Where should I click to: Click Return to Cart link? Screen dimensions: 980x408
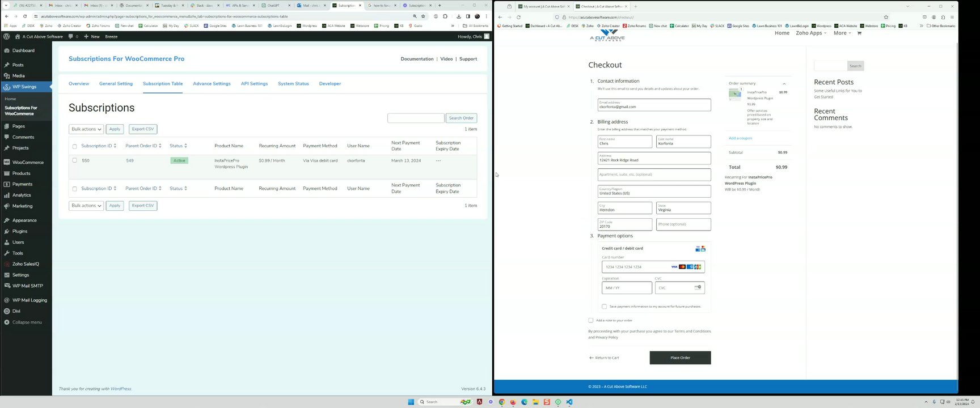[604, 358]
